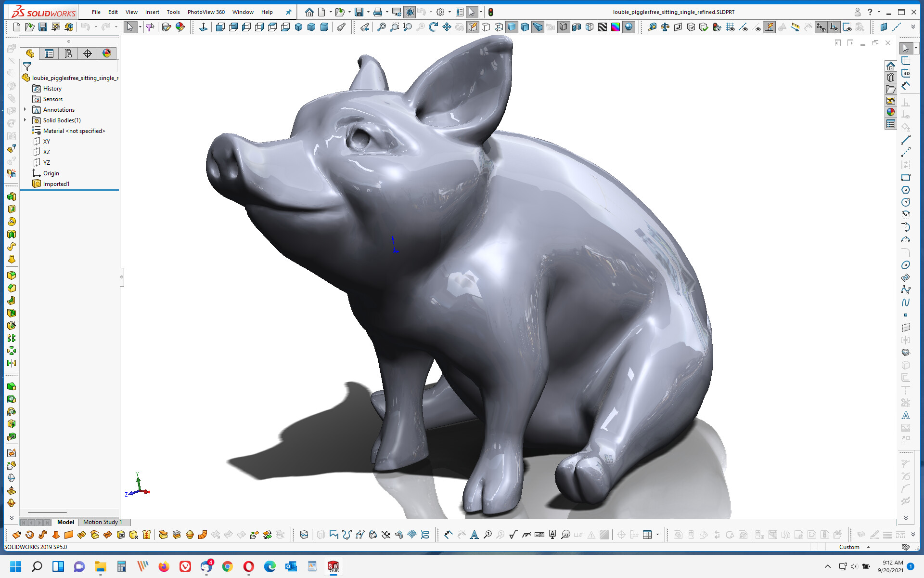Switch to the Model tab
Screen dimensions: 924x578
point(65,522)
